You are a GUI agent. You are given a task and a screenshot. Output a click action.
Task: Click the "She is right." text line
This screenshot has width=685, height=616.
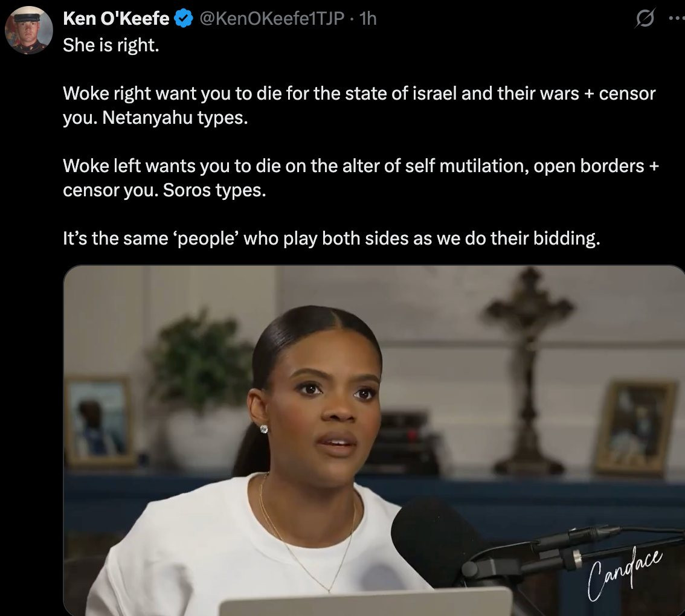(111, 46)
